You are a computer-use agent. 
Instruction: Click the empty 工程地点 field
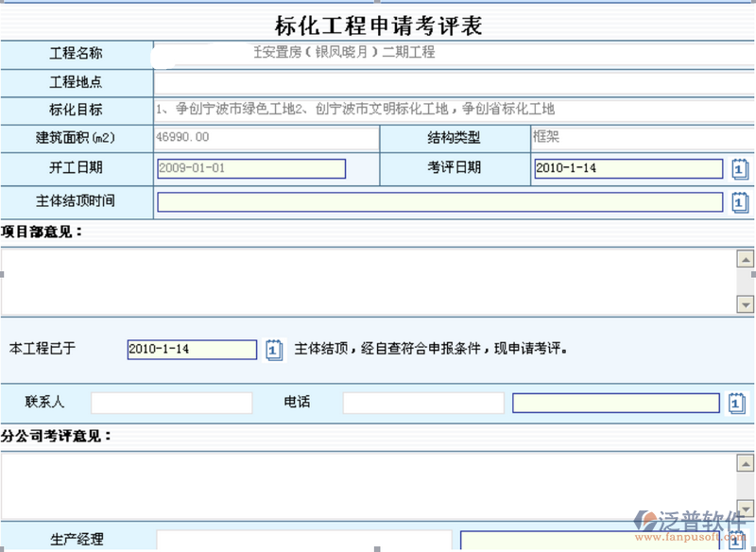tap(454, 82)
